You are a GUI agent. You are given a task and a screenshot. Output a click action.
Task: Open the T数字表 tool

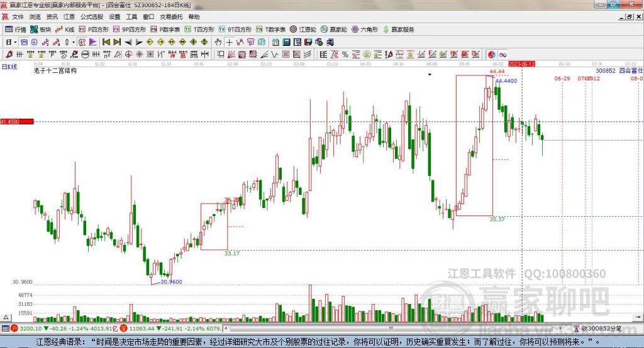click(270, 30)
